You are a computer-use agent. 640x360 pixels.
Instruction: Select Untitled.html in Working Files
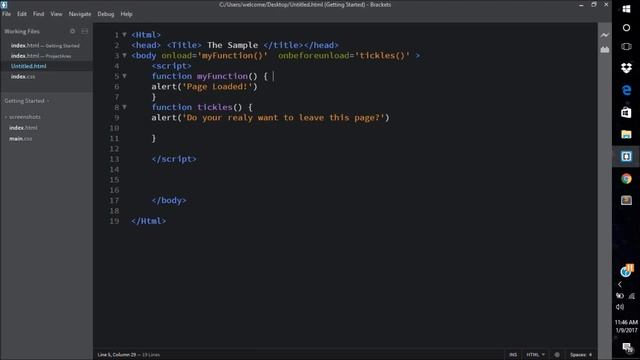coord(29,66)
